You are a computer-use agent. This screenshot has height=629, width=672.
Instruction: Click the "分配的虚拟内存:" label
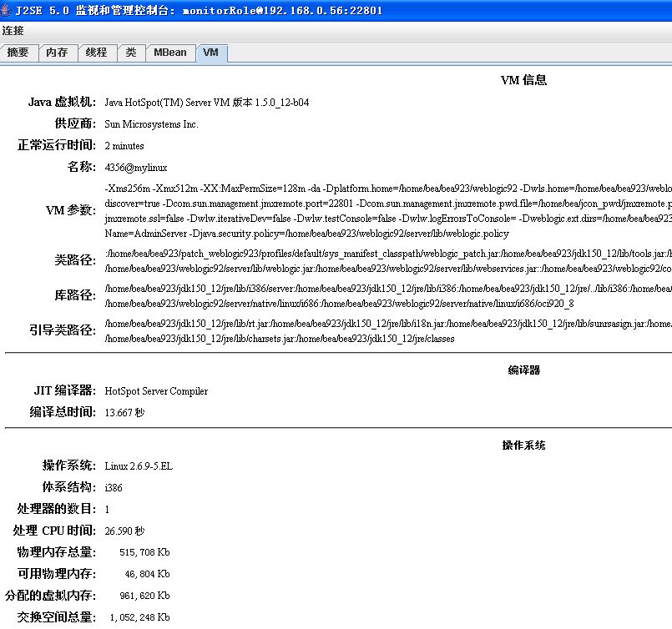pyautogui.click(x=51, y=596)
